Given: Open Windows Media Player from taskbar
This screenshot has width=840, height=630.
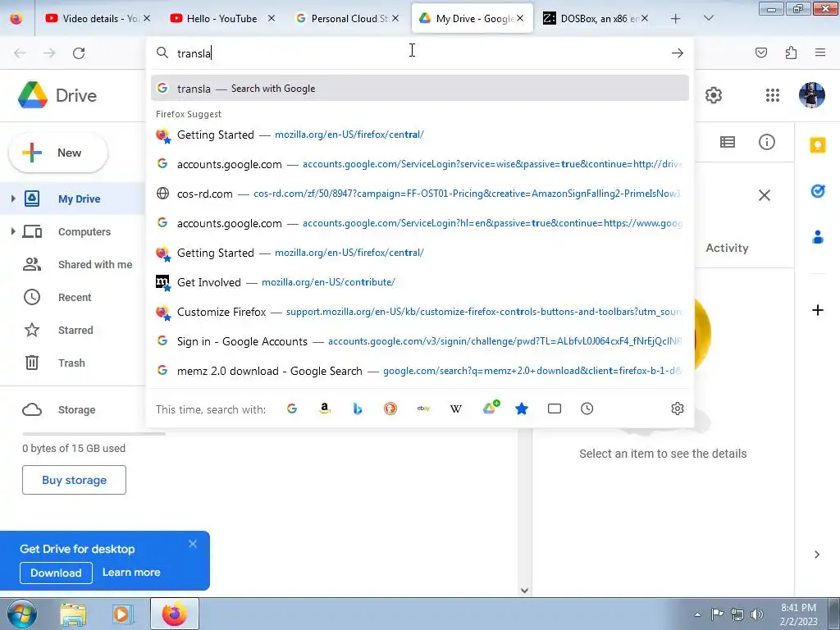Looking at the screenshot, I should (x=121, y=614).
